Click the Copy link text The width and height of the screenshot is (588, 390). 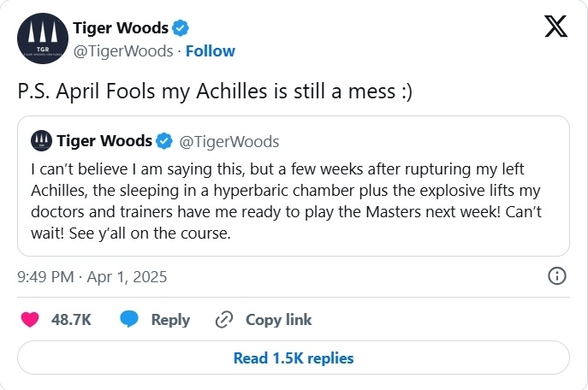pyautogui.click(x=278, y=320)
